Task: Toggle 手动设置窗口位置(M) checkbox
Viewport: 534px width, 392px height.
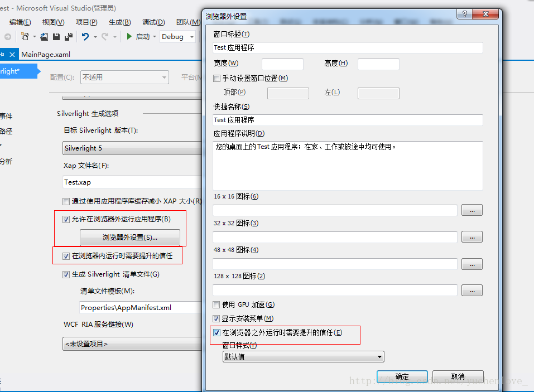Action: pos(217,79)
